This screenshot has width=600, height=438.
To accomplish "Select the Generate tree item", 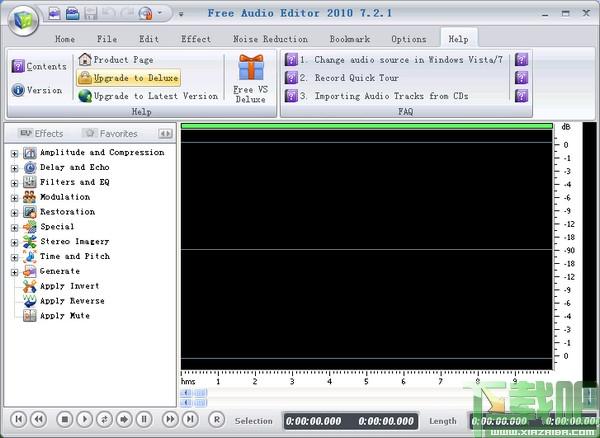I will [60, 271].
